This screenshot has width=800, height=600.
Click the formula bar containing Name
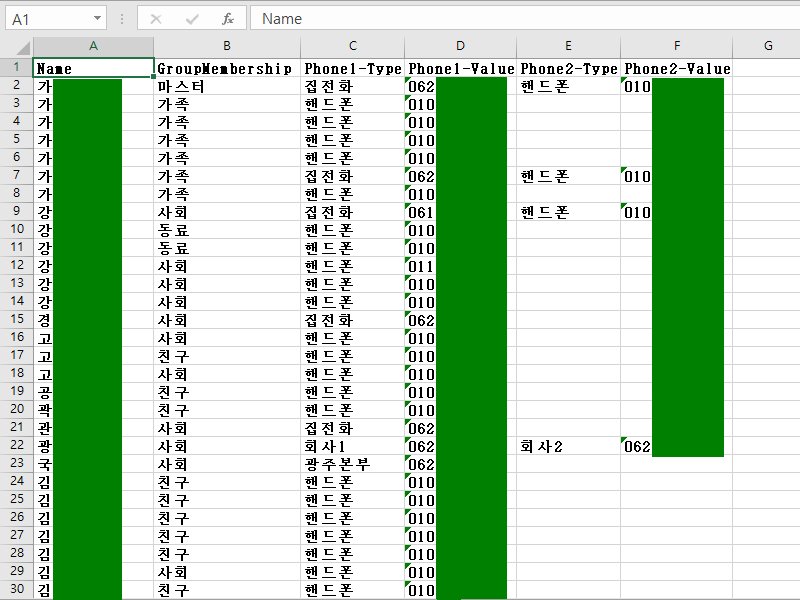(x=526, y=19)
